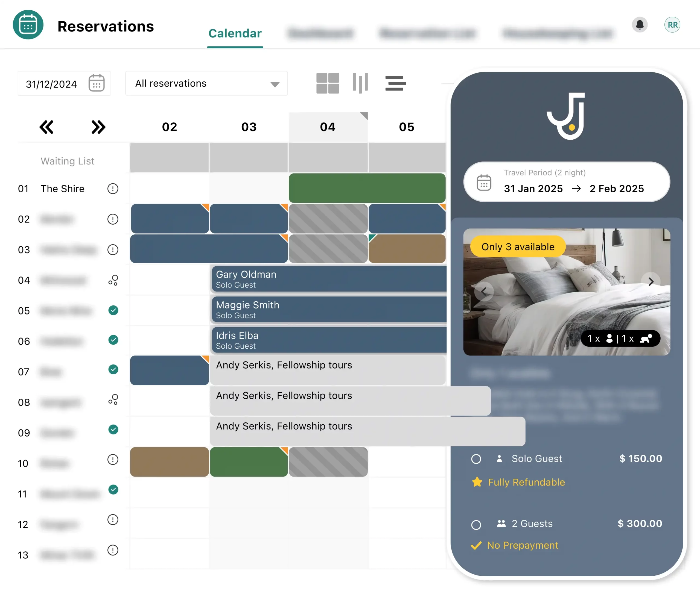Click alert icon for room 12
Image resolution: width=700 pixels, height=591 pixels.
click(113, 520)
